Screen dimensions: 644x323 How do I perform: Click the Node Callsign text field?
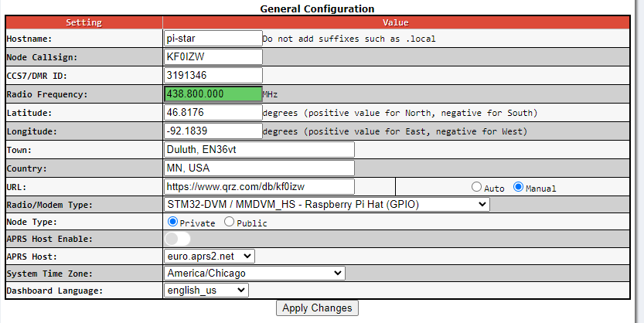click(213, 56)
